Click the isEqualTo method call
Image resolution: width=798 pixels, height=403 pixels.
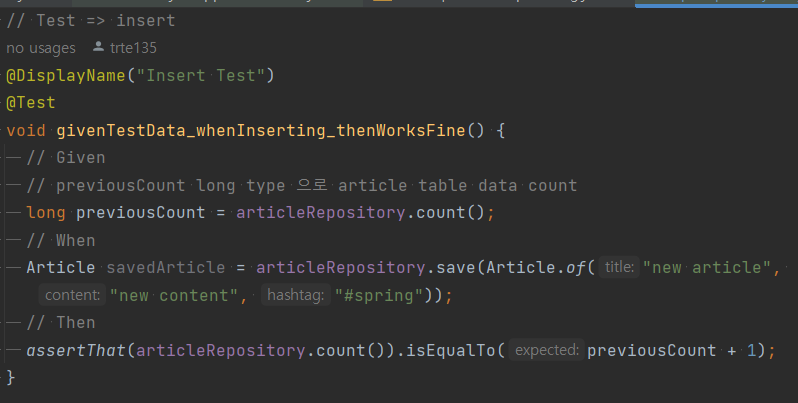click(450, 350)
